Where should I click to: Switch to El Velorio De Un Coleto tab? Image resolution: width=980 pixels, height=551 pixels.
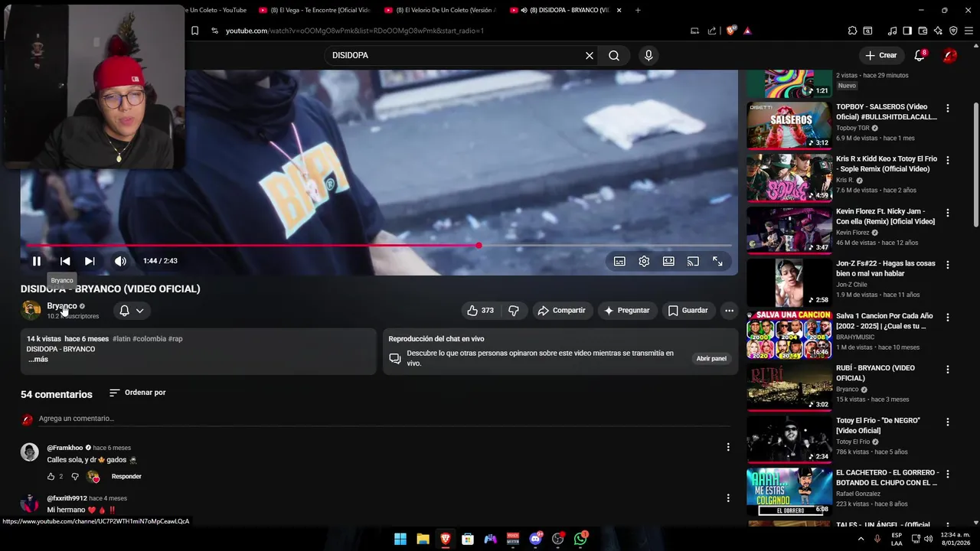[439, 10]
